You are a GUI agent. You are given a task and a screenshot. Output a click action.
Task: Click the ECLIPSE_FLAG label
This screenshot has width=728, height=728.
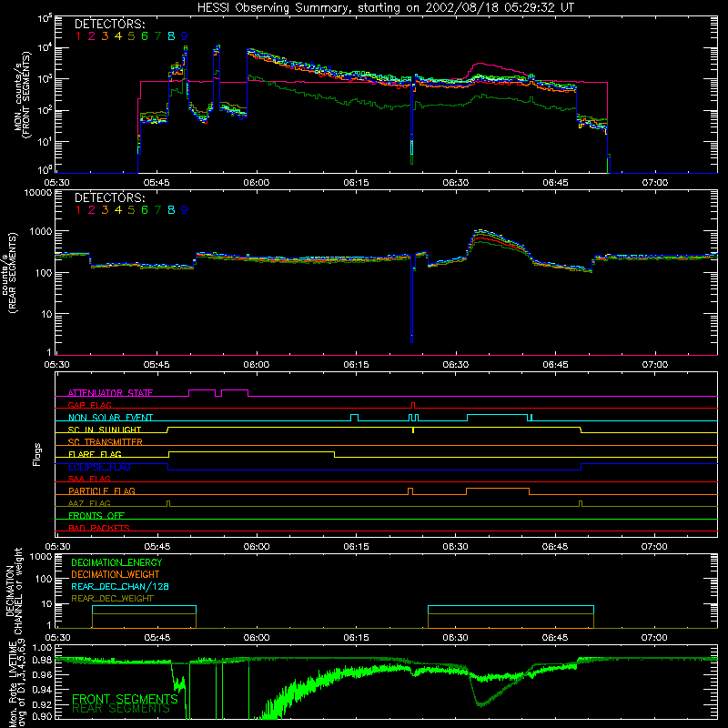99,467
